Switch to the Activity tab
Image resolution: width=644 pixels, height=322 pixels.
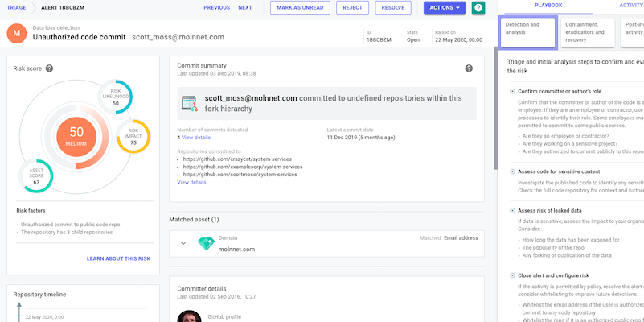(631, 6)
